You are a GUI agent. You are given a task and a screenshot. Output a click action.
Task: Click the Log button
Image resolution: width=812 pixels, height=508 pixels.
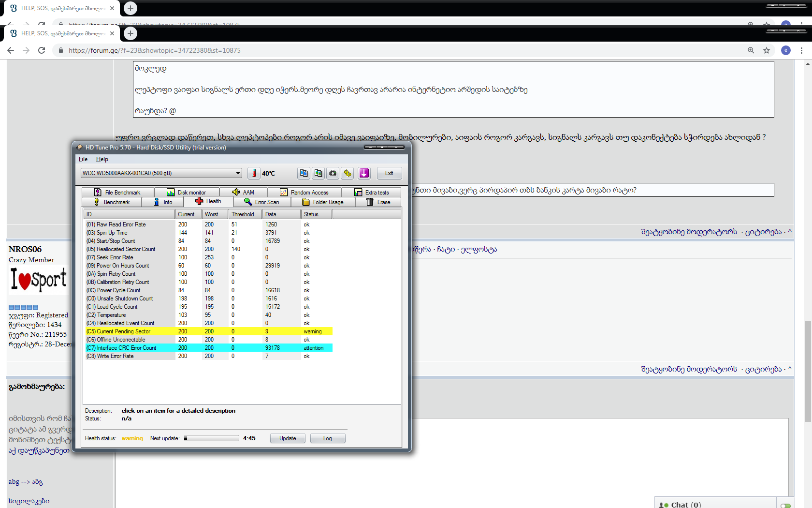point(327,438)
